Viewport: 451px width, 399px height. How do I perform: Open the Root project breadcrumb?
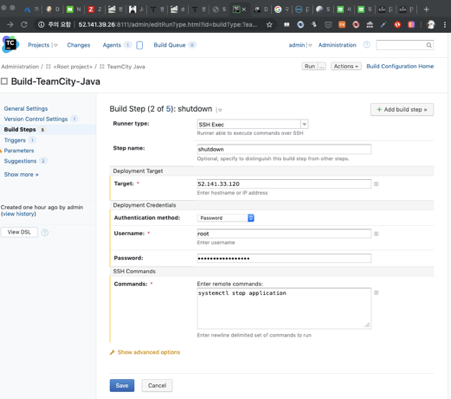[73, 67]
